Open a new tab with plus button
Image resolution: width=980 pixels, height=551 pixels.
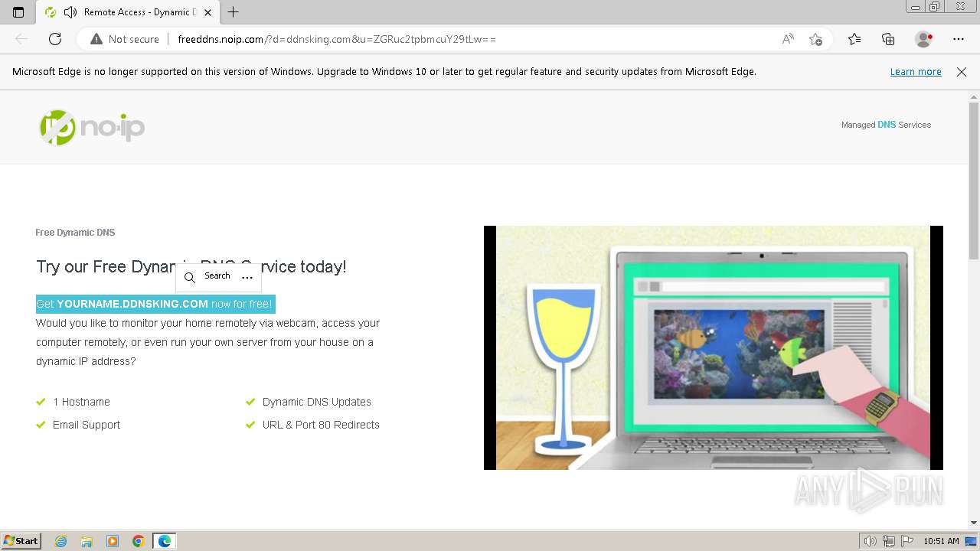[x=234, y=12]
